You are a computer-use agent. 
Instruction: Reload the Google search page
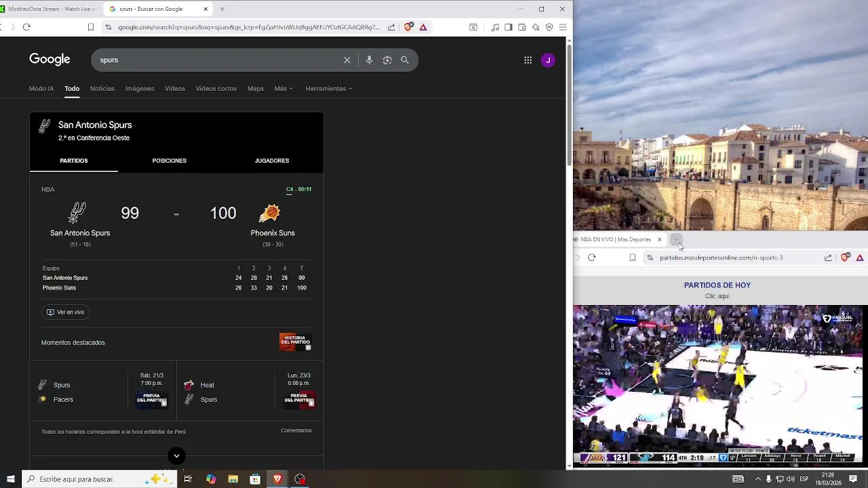26,27
